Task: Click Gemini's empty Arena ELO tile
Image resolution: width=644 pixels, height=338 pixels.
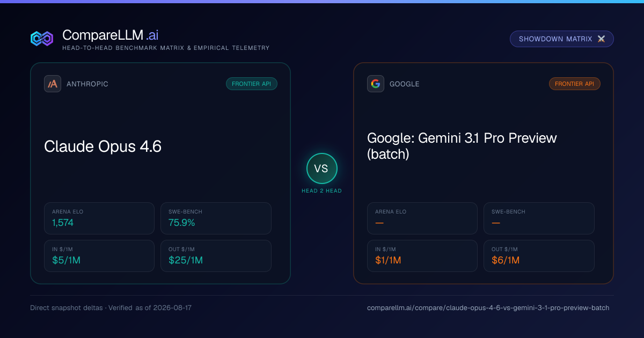Action: [x=422, y=218]
